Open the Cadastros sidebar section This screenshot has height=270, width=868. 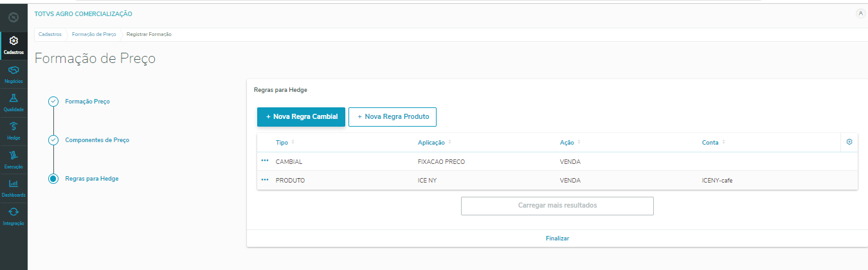(x=14, y=46)
